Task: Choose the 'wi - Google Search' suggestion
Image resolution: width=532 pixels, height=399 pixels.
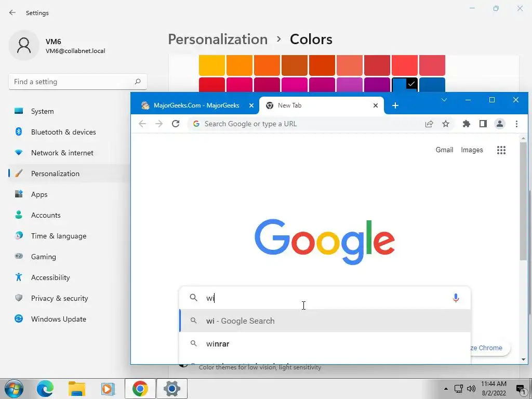Action: click(325, 321)
